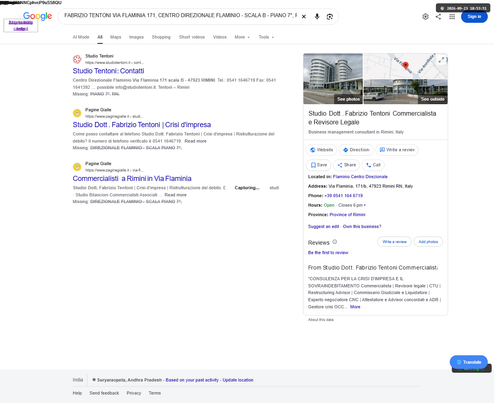Click the share icon near the gear
Screen dimensions: 500x403
coord(438,16)
